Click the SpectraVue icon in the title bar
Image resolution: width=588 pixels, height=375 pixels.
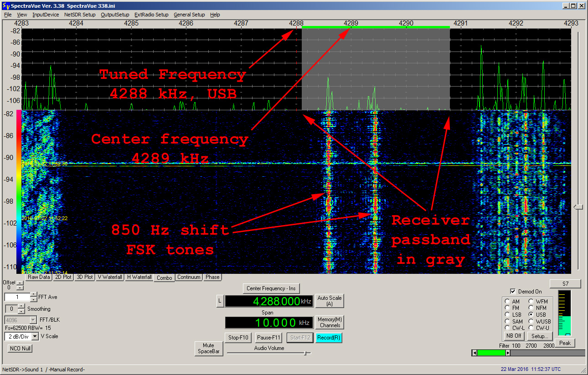[x=5, y=5]
